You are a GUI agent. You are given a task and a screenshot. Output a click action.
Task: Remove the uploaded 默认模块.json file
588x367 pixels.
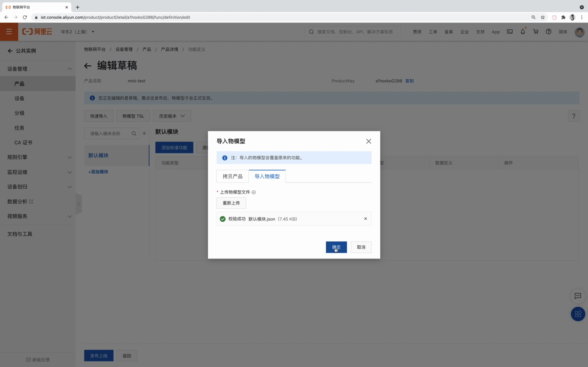(x=365, y=219)
